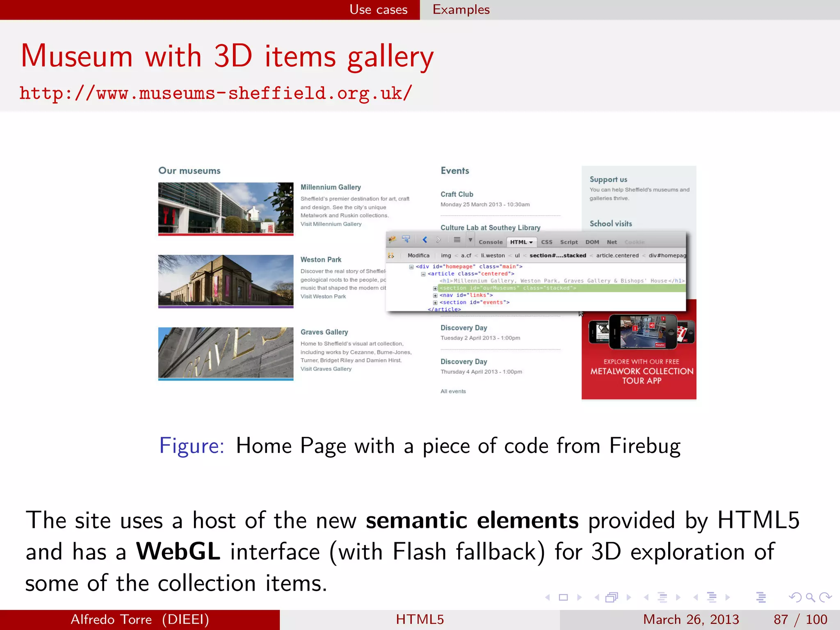Collapse the article class="centered" node

tap(423, 274)
